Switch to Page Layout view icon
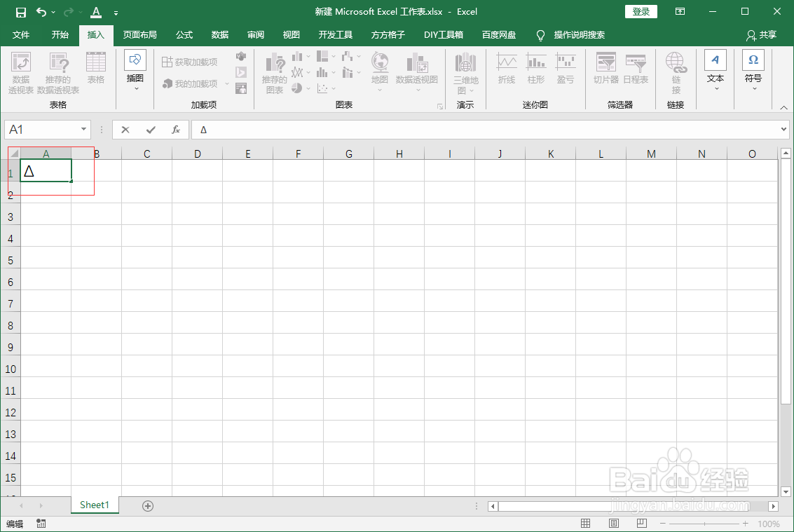The width and height of the screenshot is (794, 532). pyautogui.click(x=614, y=524)
